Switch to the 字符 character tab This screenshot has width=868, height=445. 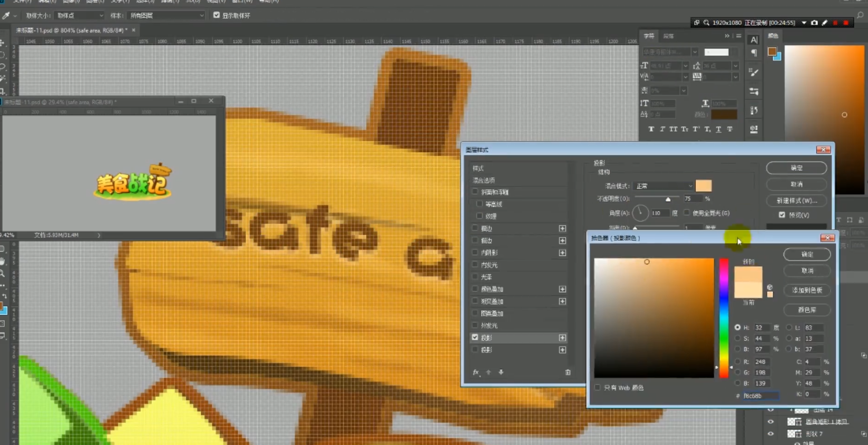(x=649, y=36)
